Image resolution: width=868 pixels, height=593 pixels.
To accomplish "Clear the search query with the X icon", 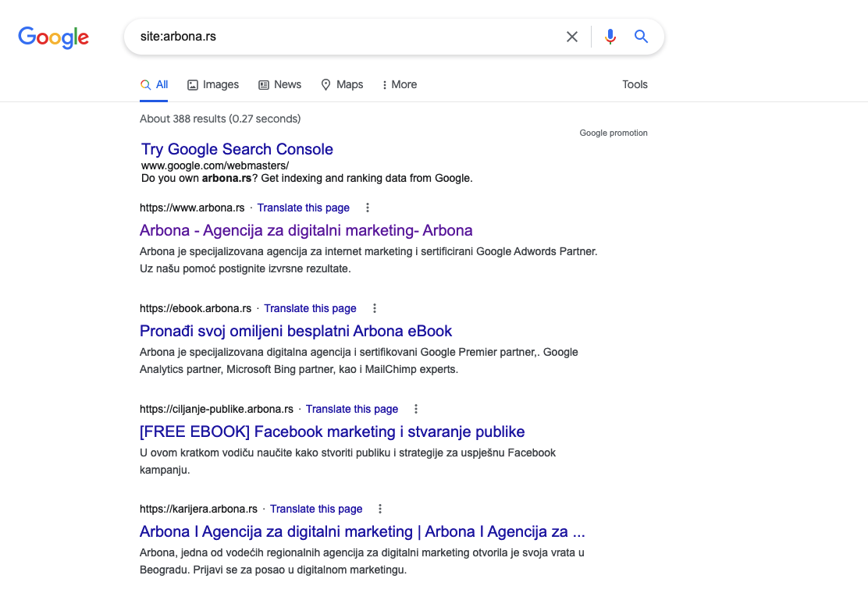I will [572, 37].
